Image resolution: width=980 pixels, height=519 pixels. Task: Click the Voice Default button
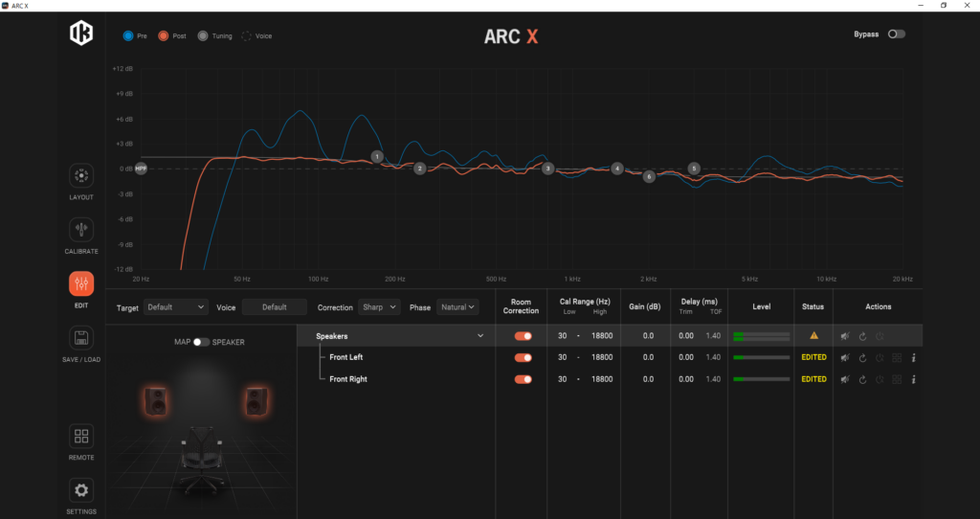[x=275, y=307]
